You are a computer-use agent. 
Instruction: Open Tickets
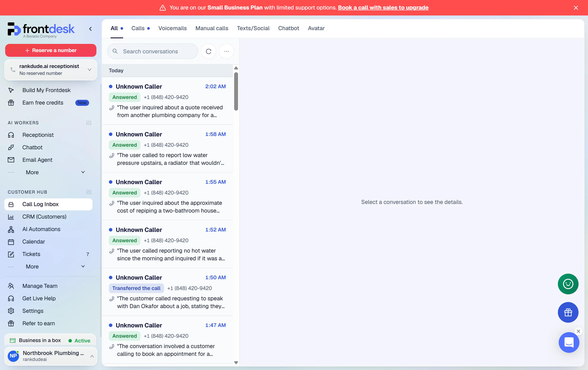[48, 254]
